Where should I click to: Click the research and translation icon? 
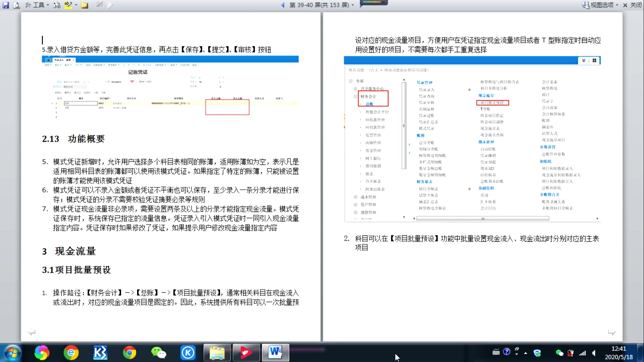(x=57, y=5)
